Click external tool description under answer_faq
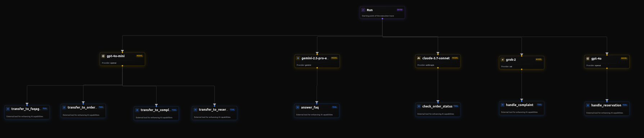644x138 pixels. pos(314,115)
